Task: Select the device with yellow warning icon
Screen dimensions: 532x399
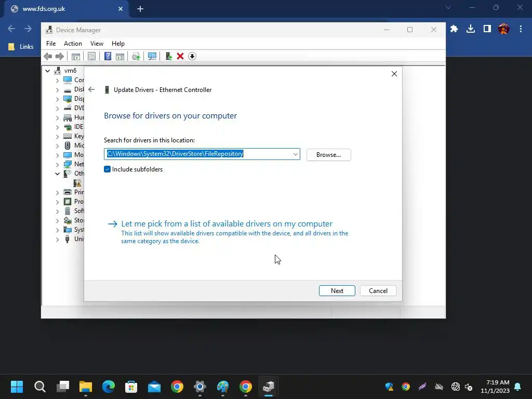Action: tap(77, 183)
